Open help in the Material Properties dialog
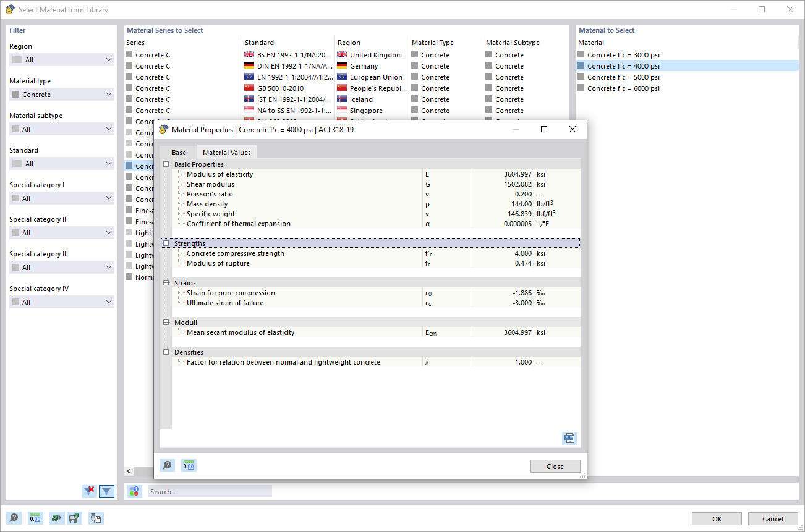Image resolution: width=805 pixels, height=532 pixels. [167, 465]
